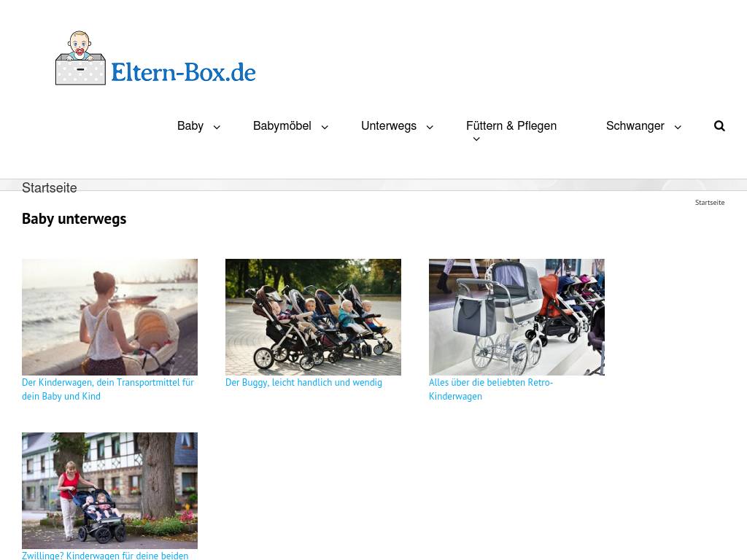747x560 pixels.
Task: Open the Retro-Kinderwagen article link
Action: pyautogui.click(x=491, y=389)
